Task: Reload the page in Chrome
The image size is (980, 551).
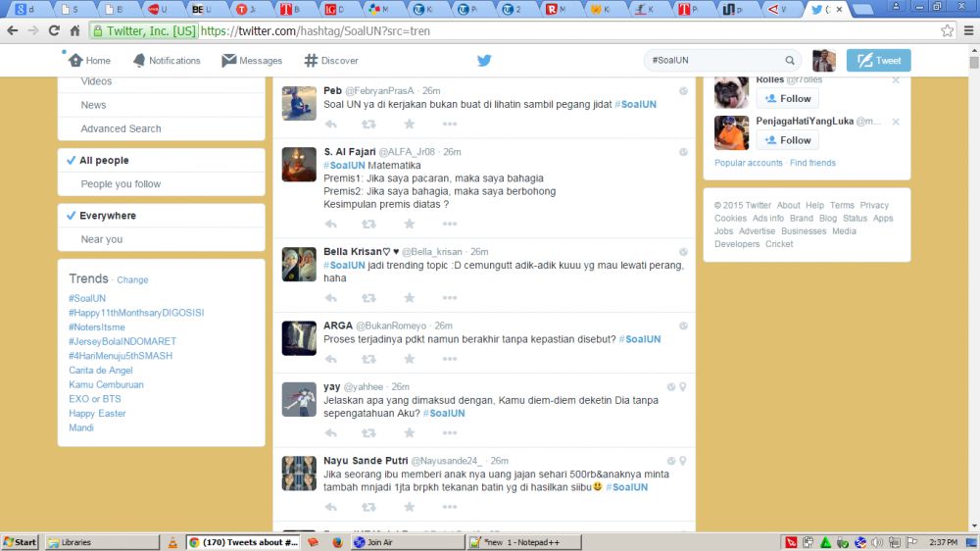Action: pyautogui.click(x=54, y=30)
